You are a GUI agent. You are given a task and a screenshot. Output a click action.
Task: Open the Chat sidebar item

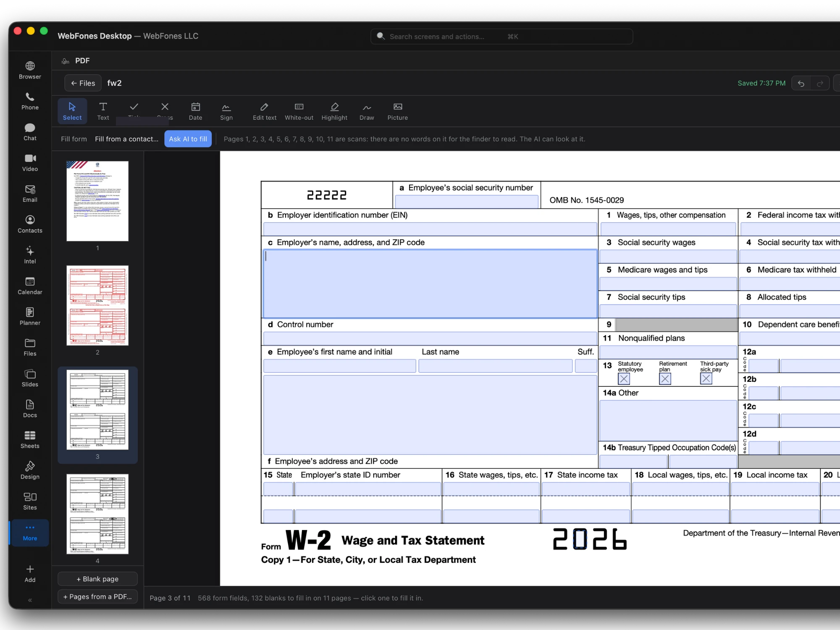click(30, 132)
